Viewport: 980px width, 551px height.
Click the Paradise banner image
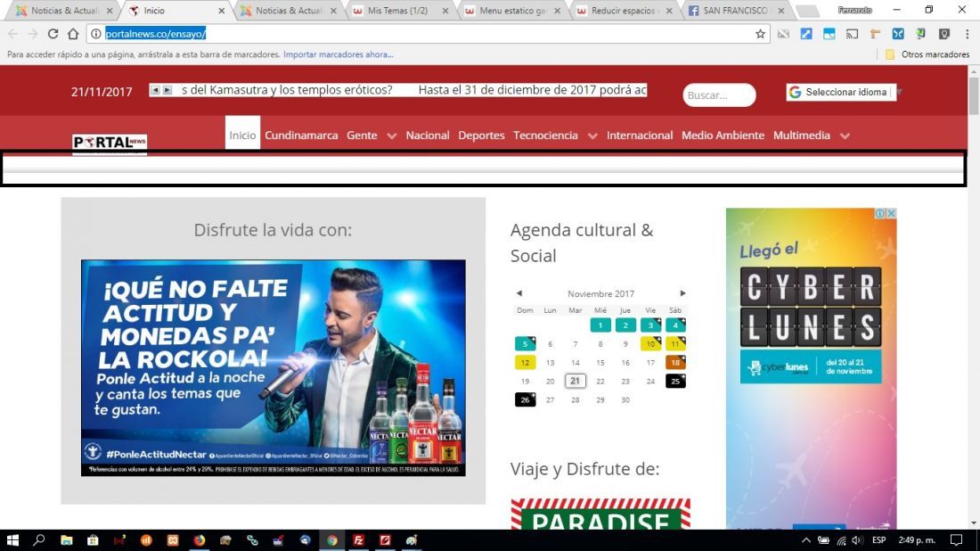600,514
